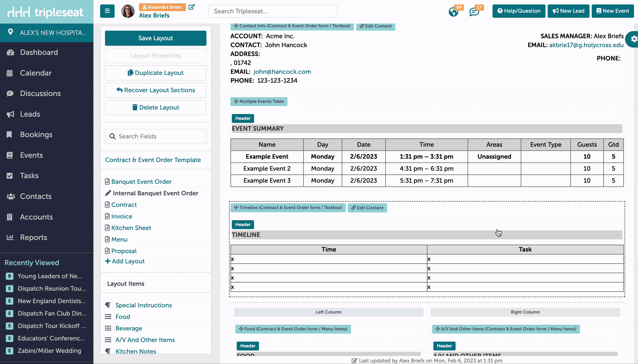Click Contract & Event Order Template link
This screenshot has height=364, width=638.
(x=153, y=160)
